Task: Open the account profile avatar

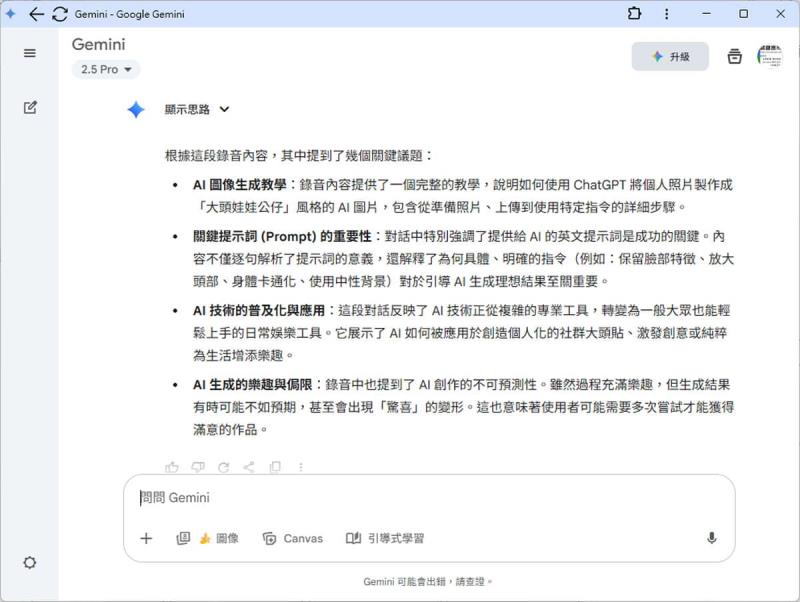Action: (x=770, y=56)
